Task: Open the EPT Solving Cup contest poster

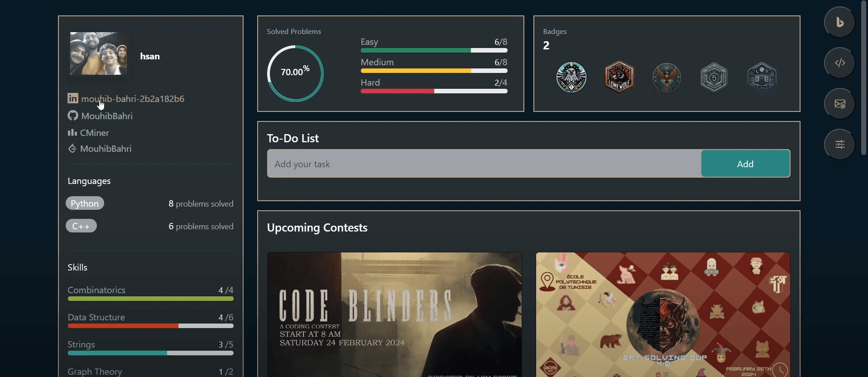Action: tap(663, 314)
